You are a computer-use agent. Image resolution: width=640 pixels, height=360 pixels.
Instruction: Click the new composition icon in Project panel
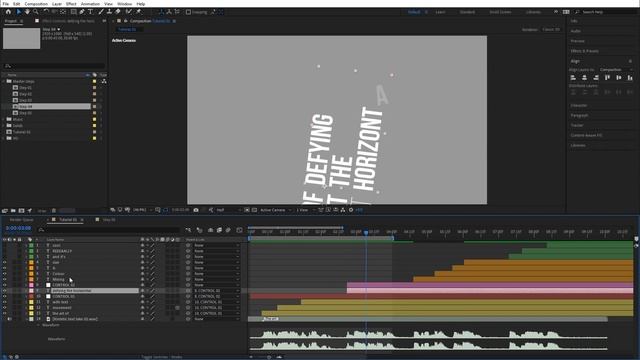tap(21, 211)
